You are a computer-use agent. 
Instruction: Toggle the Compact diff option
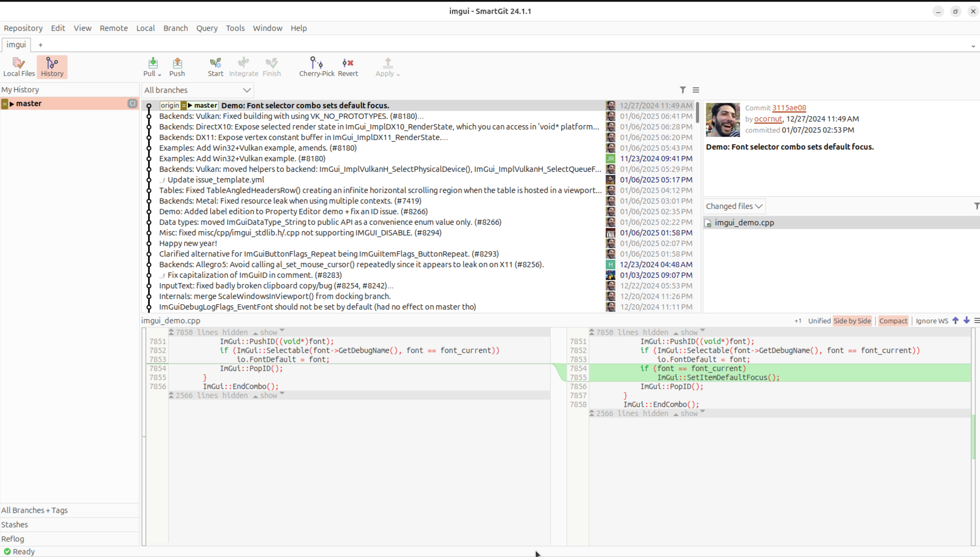coord(893,321)
